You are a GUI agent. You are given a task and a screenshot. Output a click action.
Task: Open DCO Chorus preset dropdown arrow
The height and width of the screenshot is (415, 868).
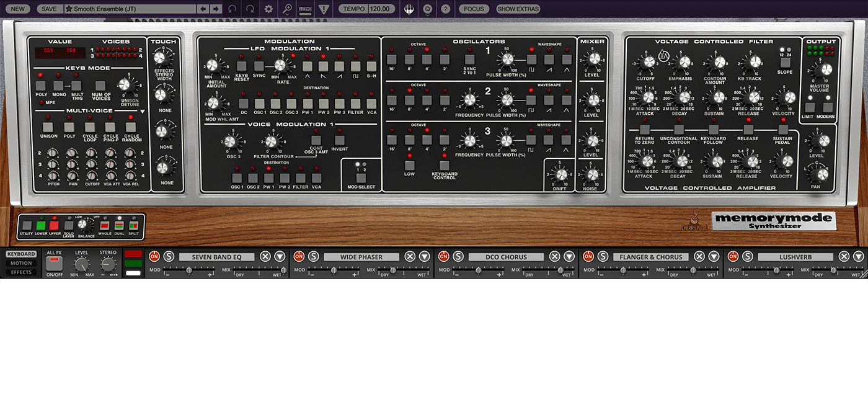point(569,256)
